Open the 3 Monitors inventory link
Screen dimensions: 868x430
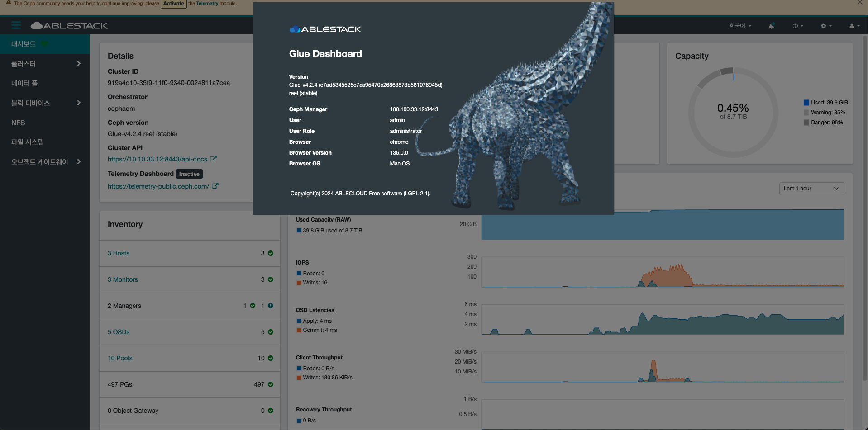pos(123,279)
